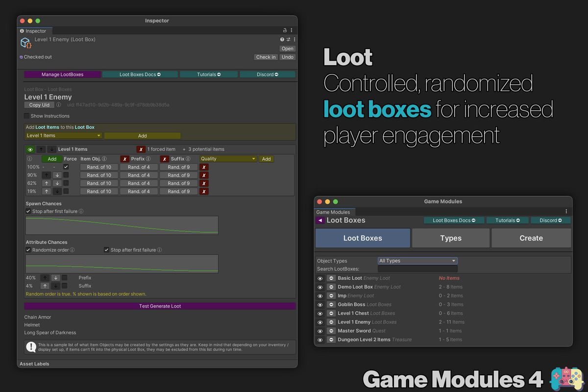Viewport: 588px width, 392px height.
Task: Uncheck Force on the 100% row
Action: 66,167
